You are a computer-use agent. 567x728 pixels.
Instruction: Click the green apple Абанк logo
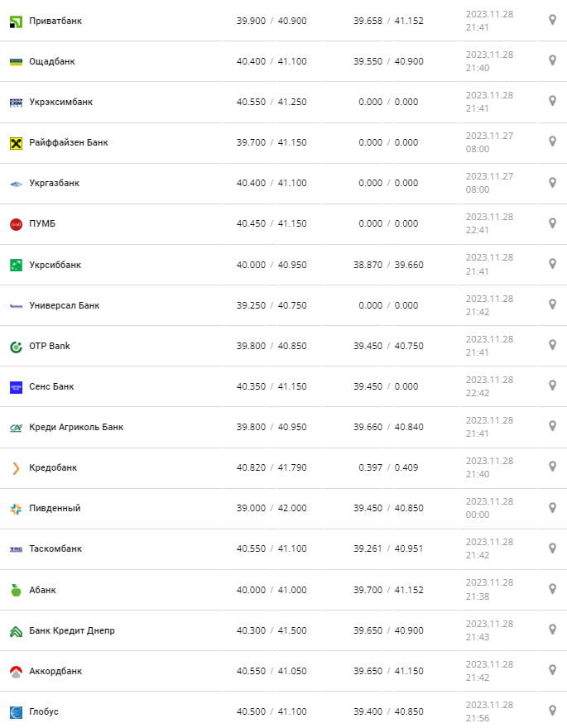[x=16, y=590]
